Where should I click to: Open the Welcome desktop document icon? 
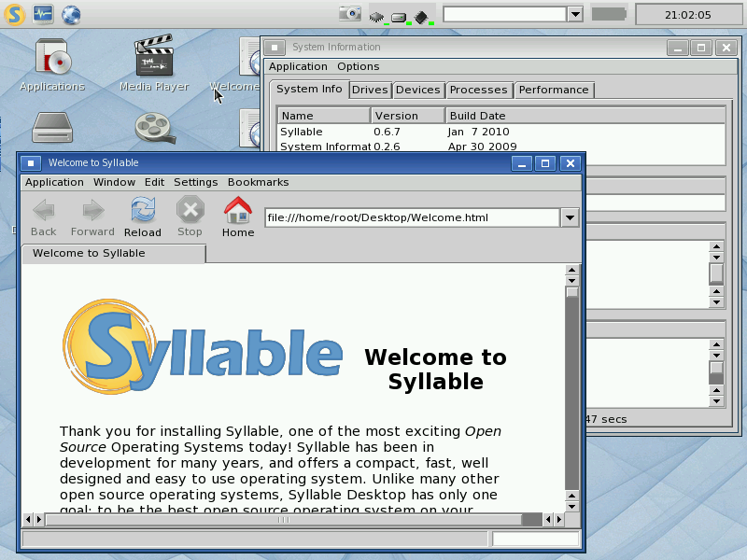(236, 65)
